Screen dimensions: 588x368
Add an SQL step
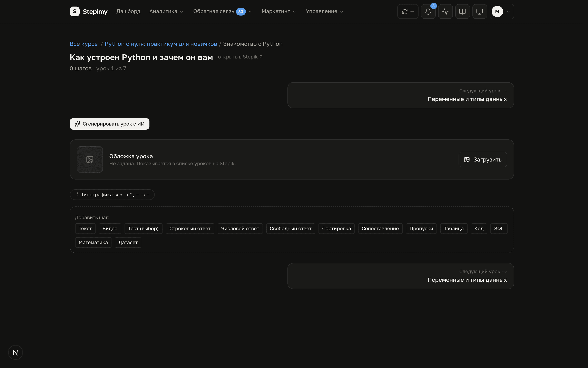499,228
